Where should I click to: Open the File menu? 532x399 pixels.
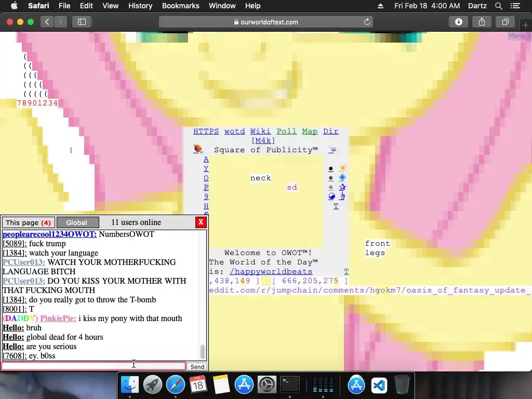(64, 6)
